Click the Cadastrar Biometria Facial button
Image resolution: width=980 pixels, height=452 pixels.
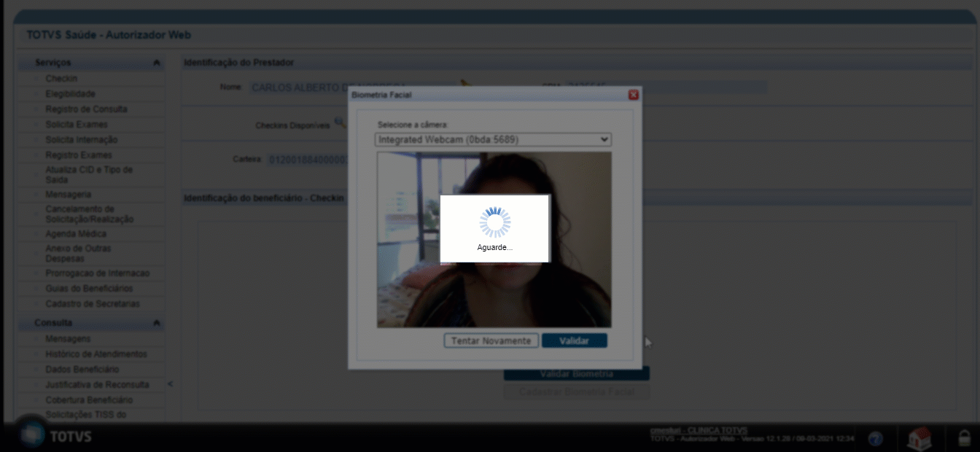tap(576, 392)
